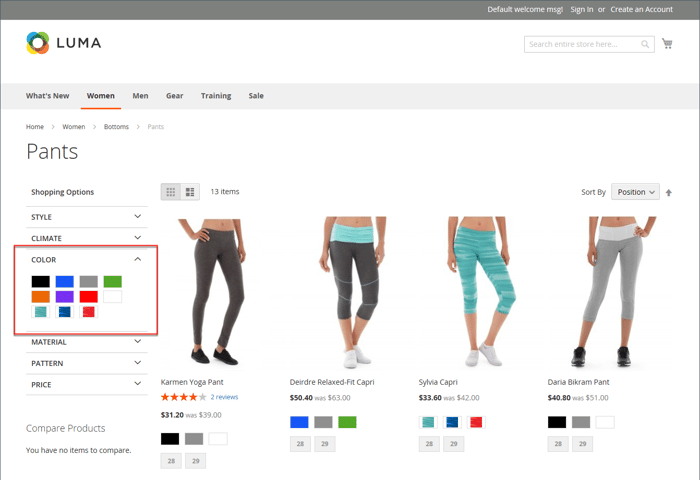Select size 28 for Deirdre Relaxed-Fit Capri
Screen dimensions: 700x480
pos(300,444)
